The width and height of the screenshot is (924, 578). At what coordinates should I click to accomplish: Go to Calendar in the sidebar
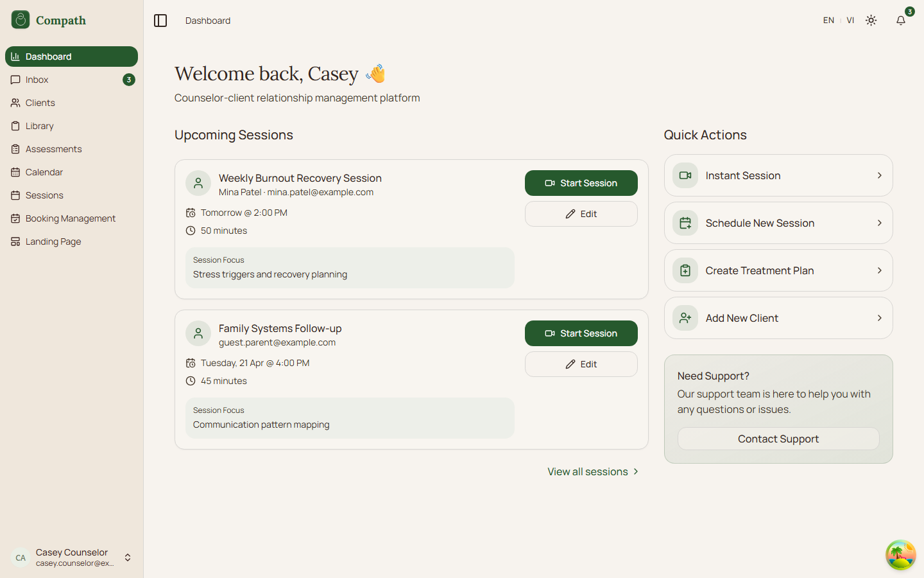(x=44, y=172)
